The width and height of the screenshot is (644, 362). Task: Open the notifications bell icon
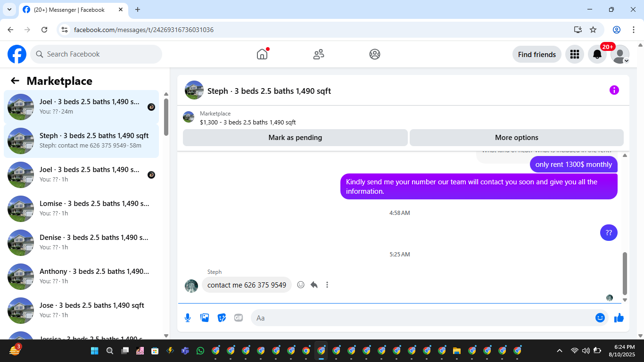tap(597, 54)
